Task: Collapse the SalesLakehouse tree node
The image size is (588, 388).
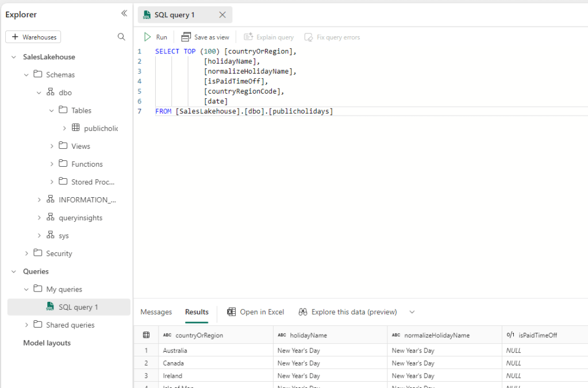Action: (x=14, y=57)
